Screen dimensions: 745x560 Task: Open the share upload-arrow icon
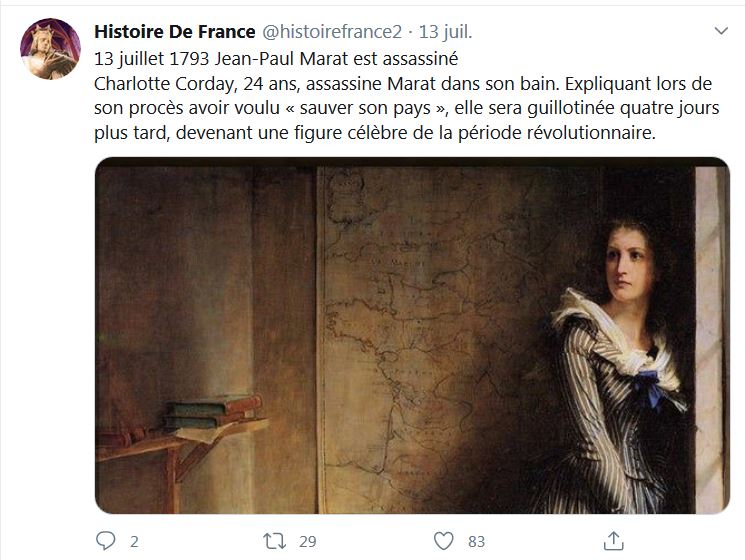coord(613,541)
